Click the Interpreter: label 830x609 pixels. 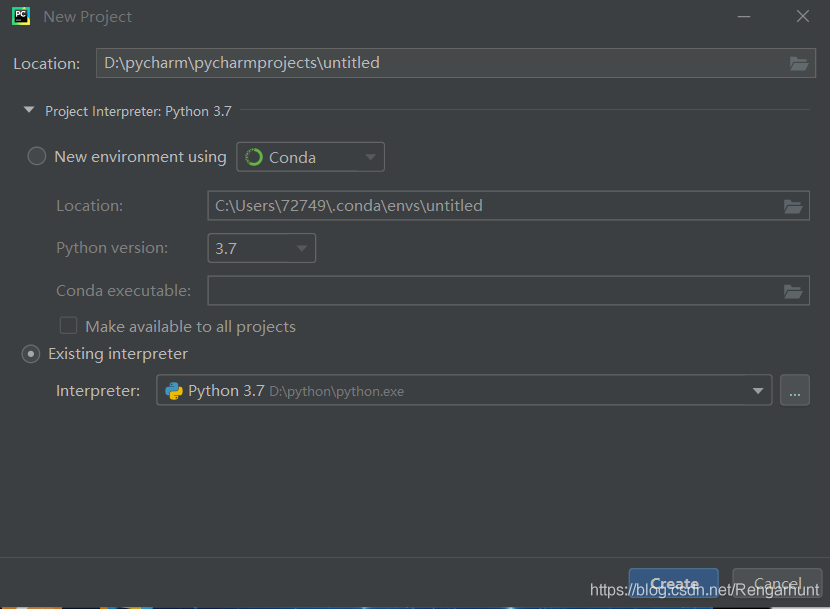pyautogui.click(x=98, y=391)
